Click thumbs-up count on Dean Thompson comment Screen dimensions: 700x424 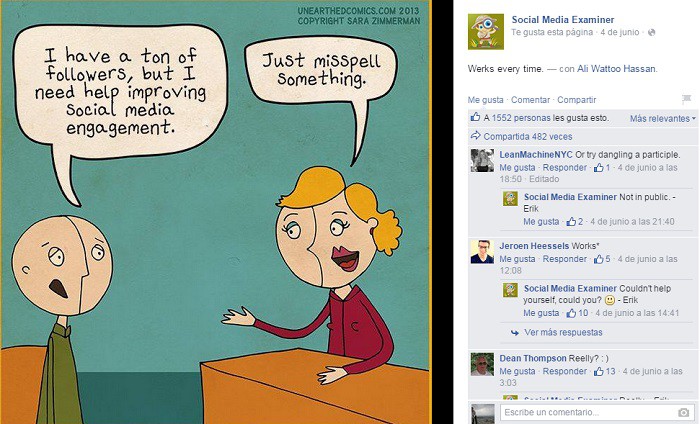[610, 371]
